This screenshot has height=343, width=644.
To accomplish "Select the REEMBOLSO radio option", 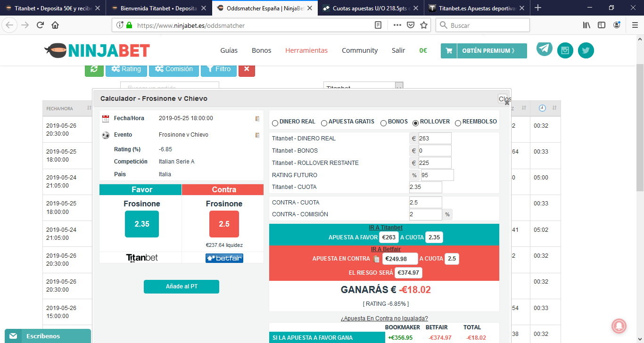I will (x=458, y=123).
